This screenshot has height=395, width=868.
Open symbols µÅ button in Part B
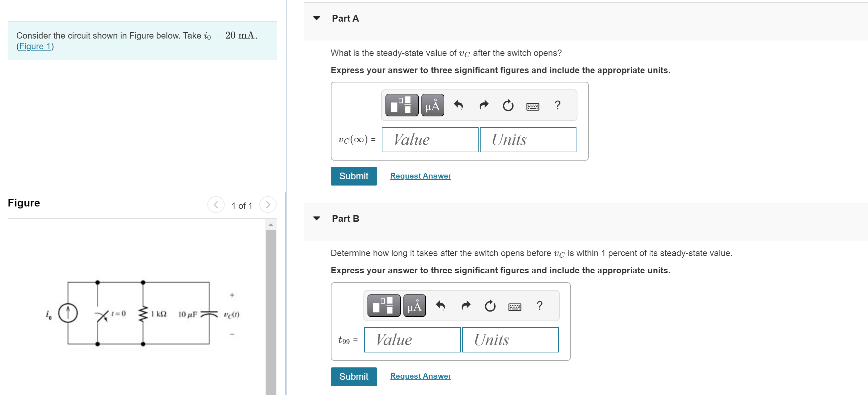click(414, 306)
